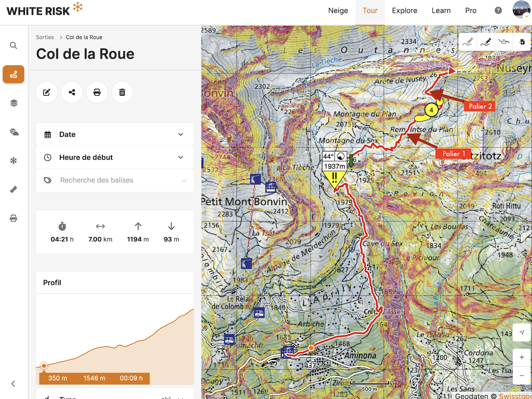The height and width of the screenshot is (399, 532).
Task: Toggle my location on the map
Action: point(522,332)
